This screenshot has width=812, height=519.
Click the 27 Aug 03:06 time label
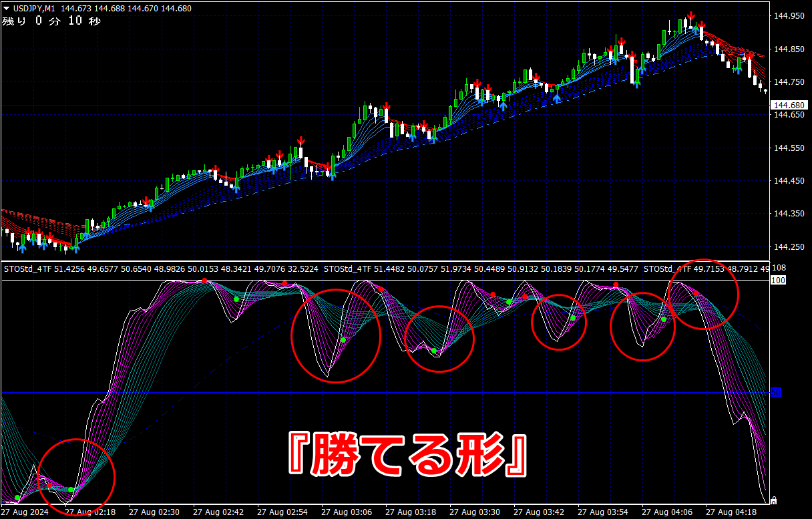click(347, 512)
